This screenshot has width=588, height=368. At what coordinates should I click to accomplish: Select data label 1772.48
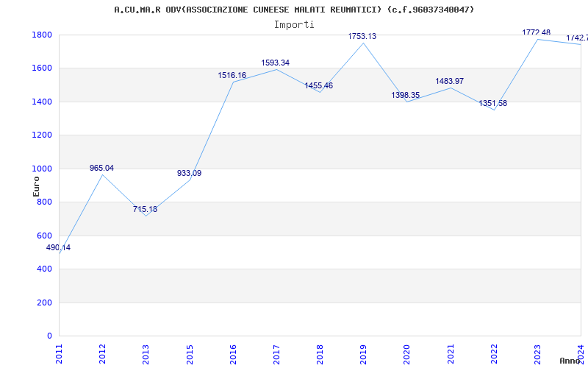[537, 32]
